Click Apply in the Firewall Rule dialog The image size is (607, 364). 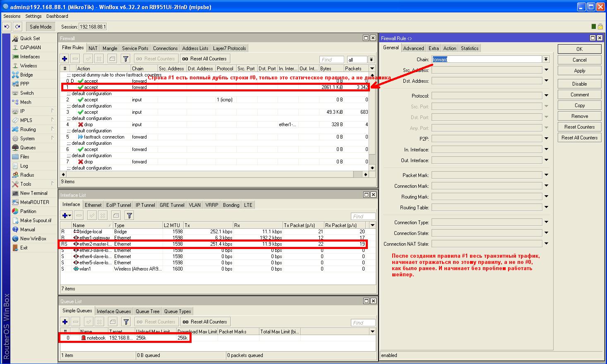pyautogui.click(x=579, y=71)
